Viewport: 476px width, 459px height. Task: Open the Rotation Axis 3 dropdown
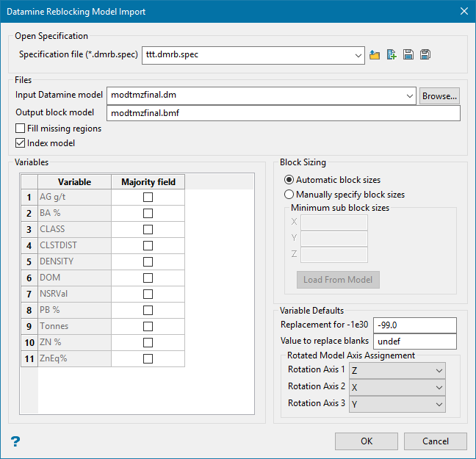397,405
